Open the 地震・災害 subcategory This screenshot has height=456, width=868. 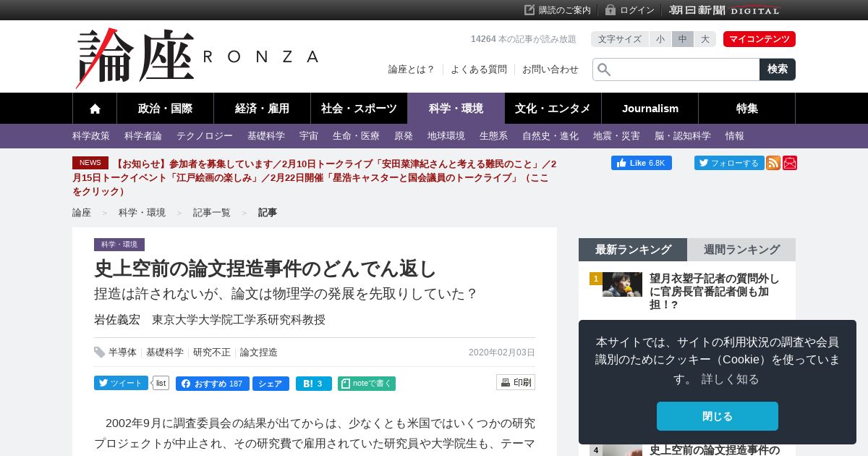616,136
